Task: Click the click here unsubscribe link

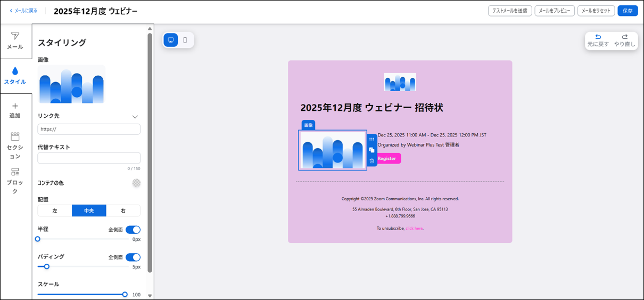Action: (414, 228)
